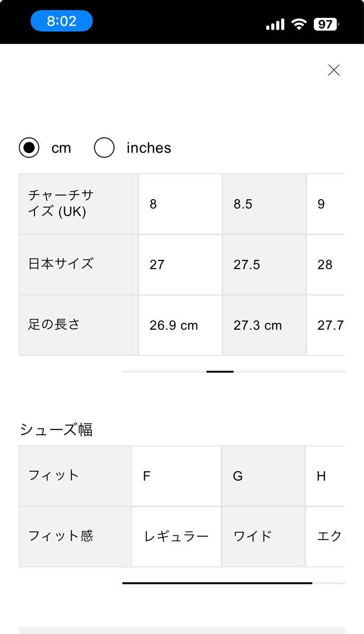This screenshot has height=634, width=364.
Task: Tap foot length 26.9 cm cell
Action: click(180, 325)
